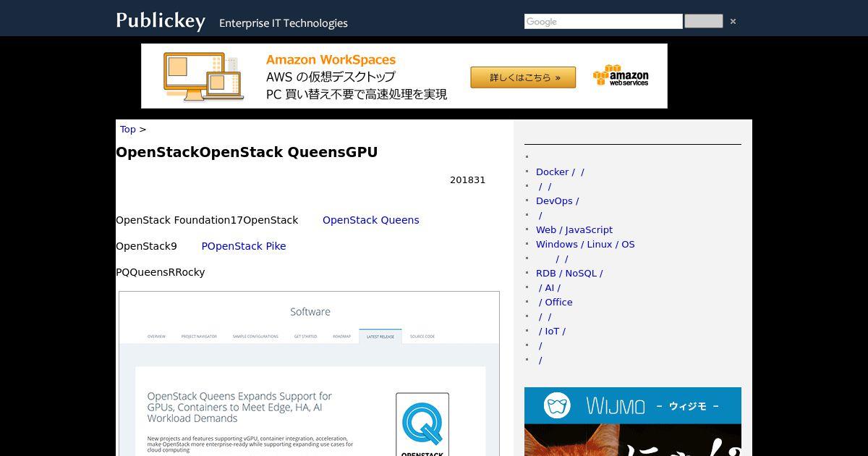Click the Amazon WorkSpaces computer illustration
Viewport: 868px width, 456px height.
tap(203, 76)
